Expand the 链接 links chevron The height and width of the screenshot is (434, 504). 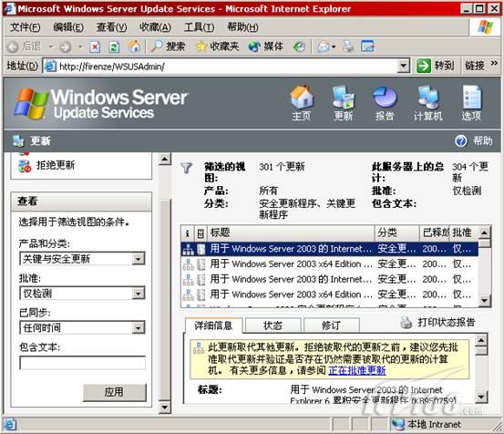[x=494, y=63]
